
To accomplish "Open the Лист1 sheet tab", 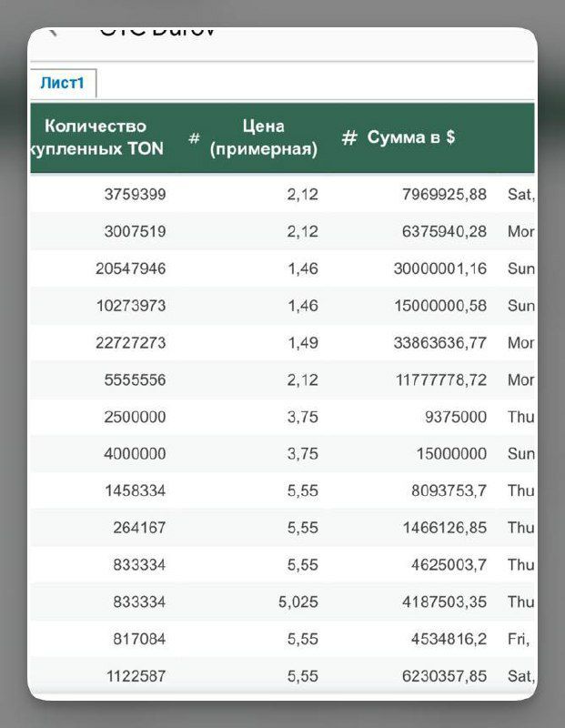I will (62, 83).
